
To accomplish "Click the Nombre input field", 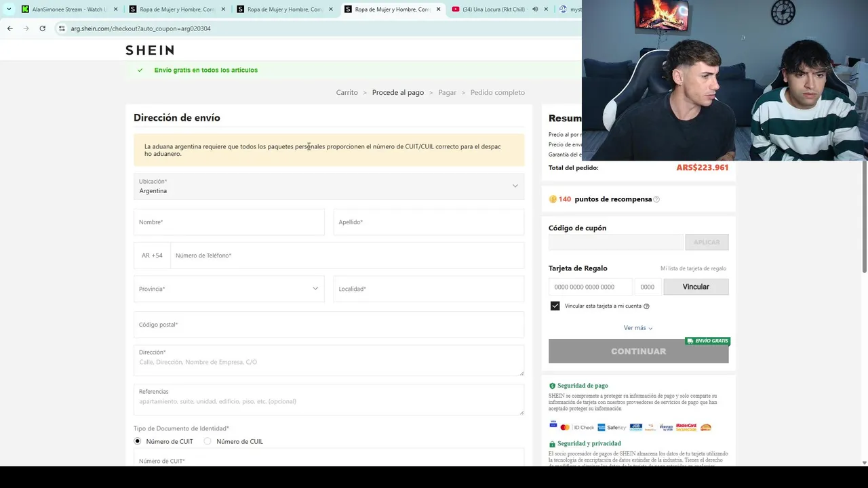I will pyautogui.click(x=229, y=222).
